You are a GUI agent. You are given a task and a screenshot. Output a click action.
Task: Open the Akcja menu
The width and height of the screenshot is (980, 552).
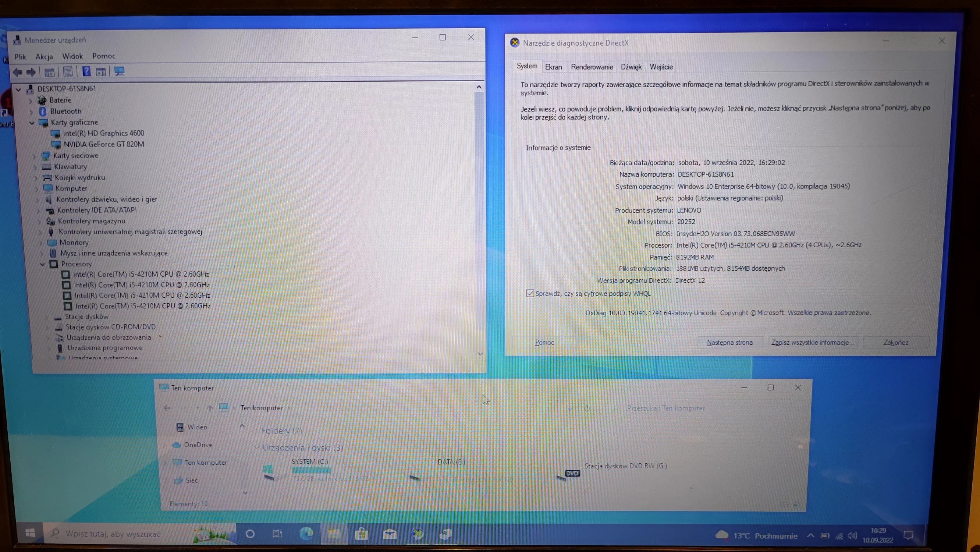click(44, 57)
